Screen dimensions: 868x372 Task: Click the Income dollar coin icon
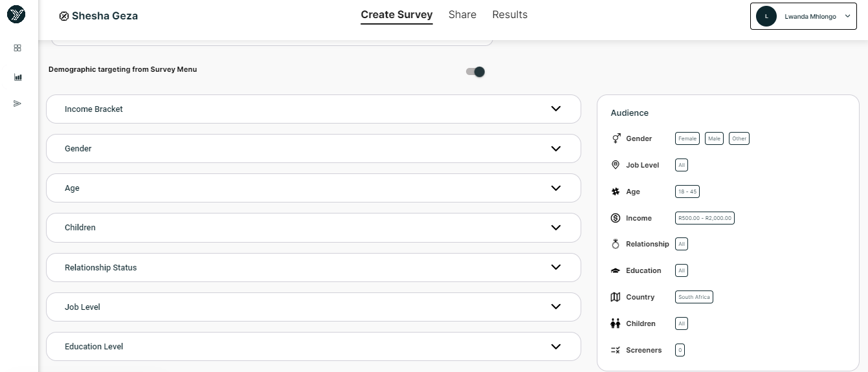coord(616,218)
